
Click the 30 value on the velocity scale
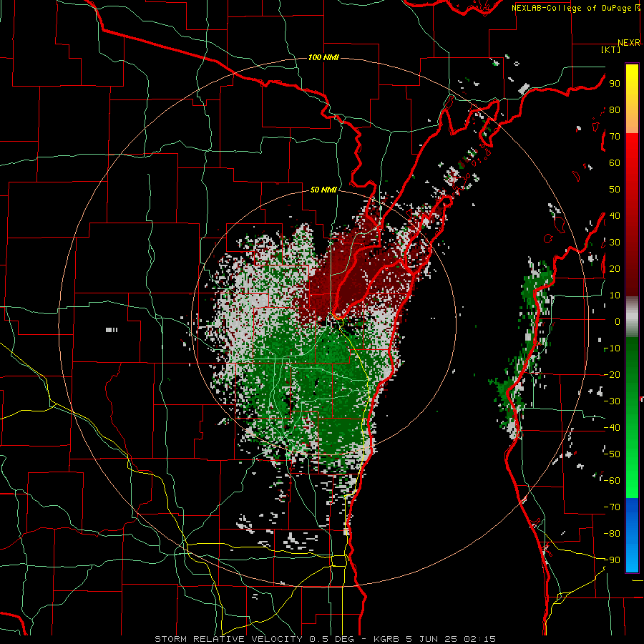(615, 243)
